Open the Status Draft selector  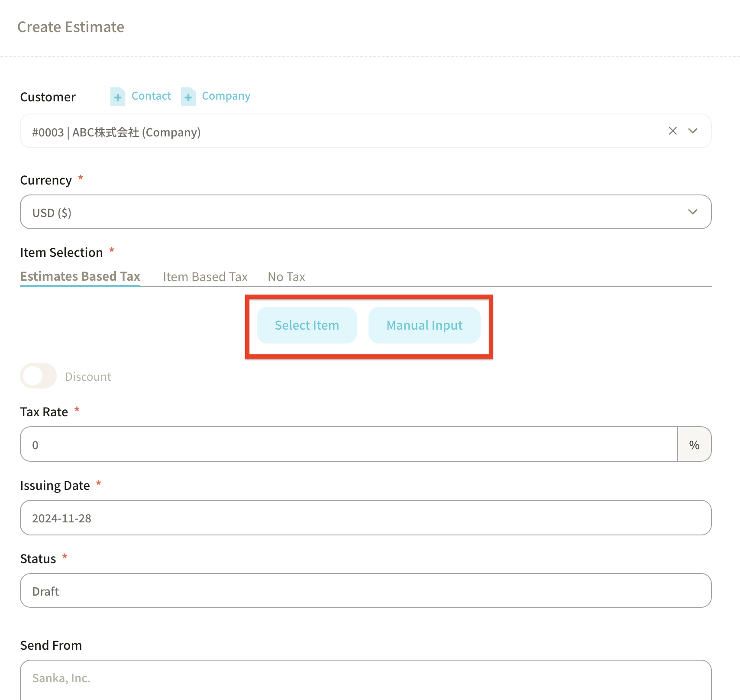[365, 591]
